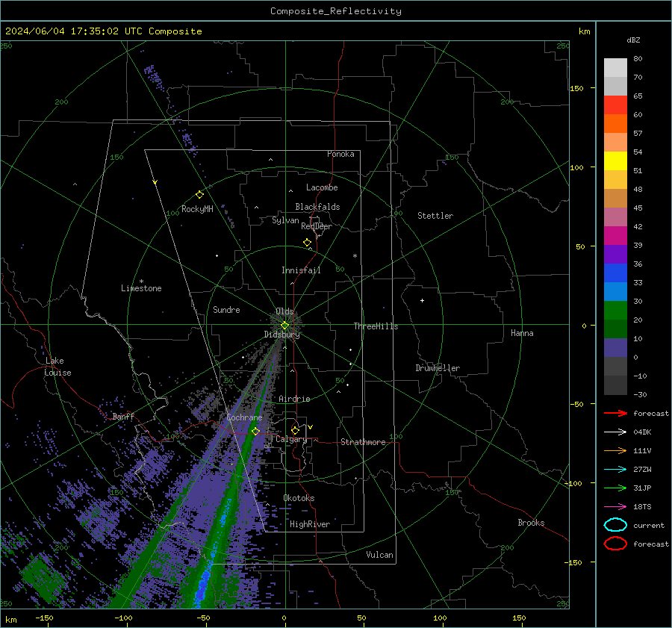672x628 pixels.
Task: Click the 80 dBZ scale value
Action: [638, 59]
